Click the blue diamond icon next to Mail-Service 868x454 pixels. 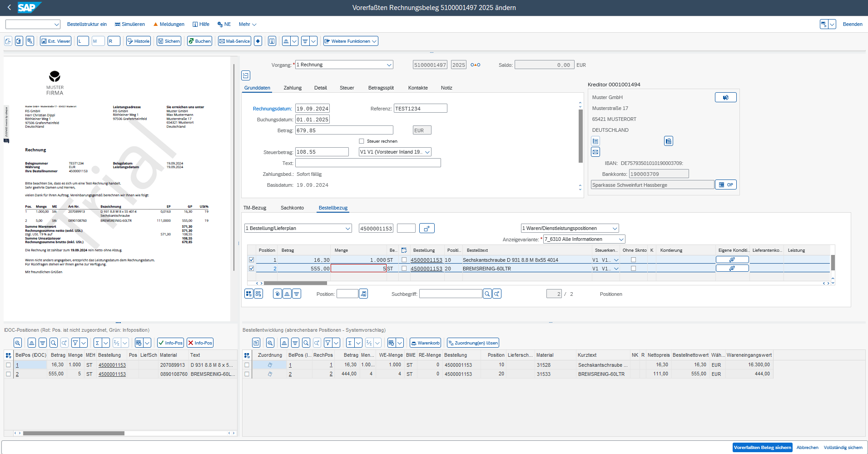click(x=258, y=41)
